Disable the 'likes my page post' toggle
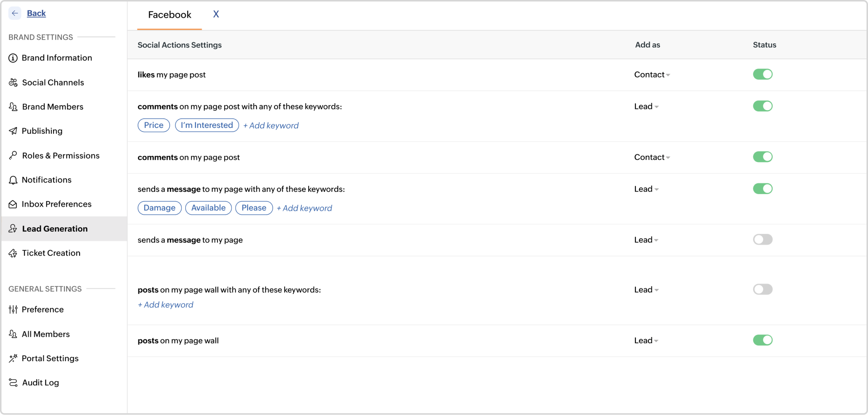This screenshot has height=415, width=868. (x=763, y=74)
